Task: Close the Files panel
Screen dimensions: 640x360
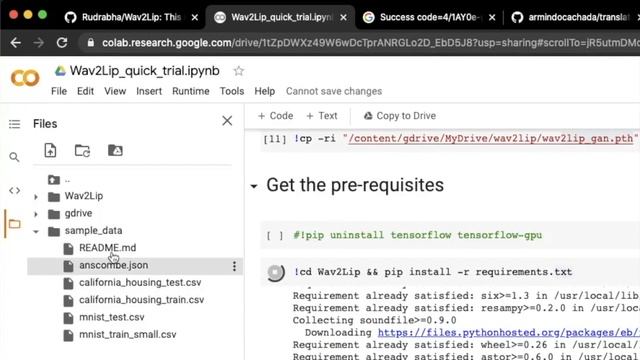Action: coord(227,121)
